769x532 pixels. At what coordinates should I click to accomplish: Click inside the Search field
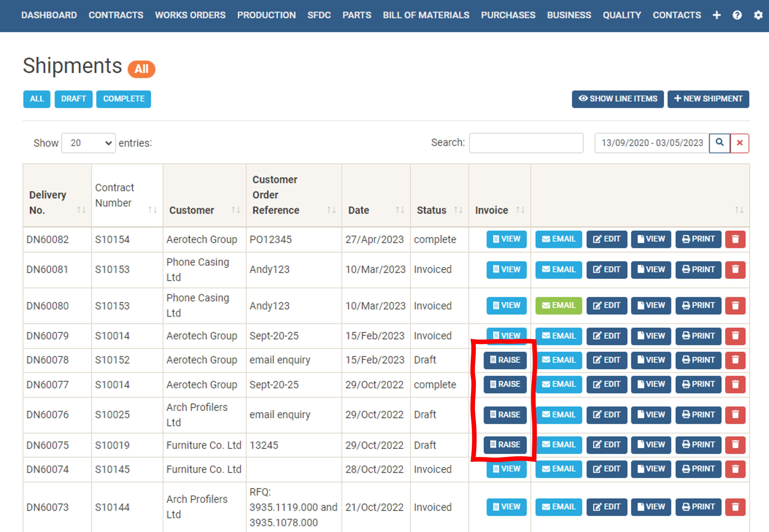(x=526, y=143)
